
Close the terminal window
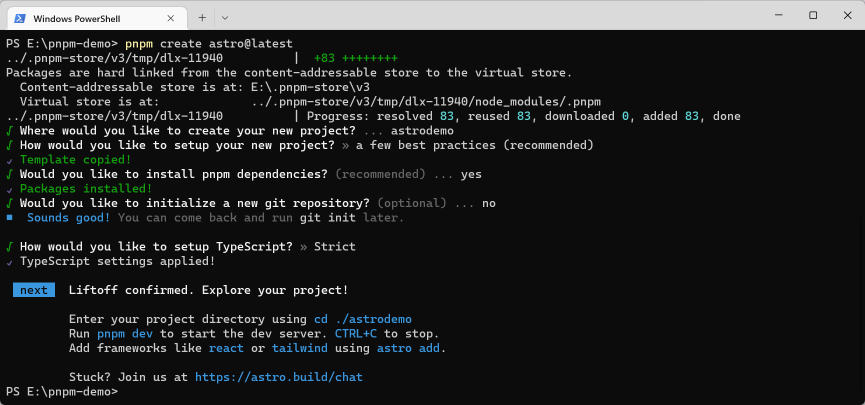(847, 15)
